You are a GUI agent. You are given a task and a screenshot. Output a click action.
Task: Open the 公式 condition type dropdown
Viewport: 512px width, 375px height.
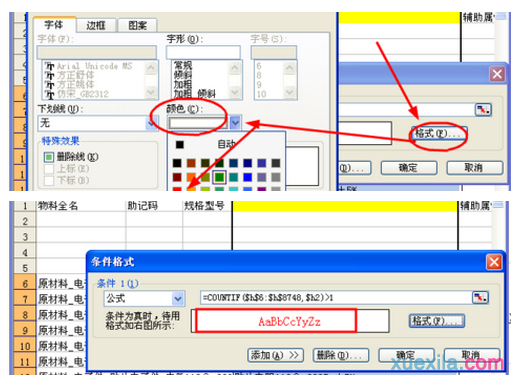pos(178,298)
